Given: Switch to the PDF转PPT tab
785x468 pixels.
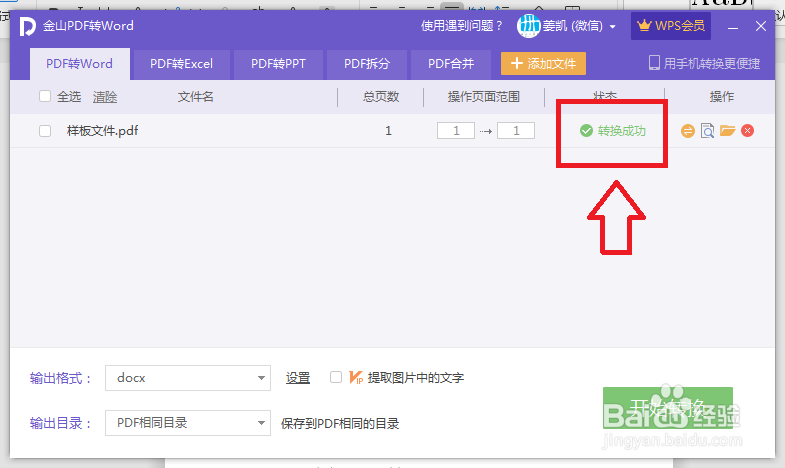Looking at the screenshot, I should 278,64.
